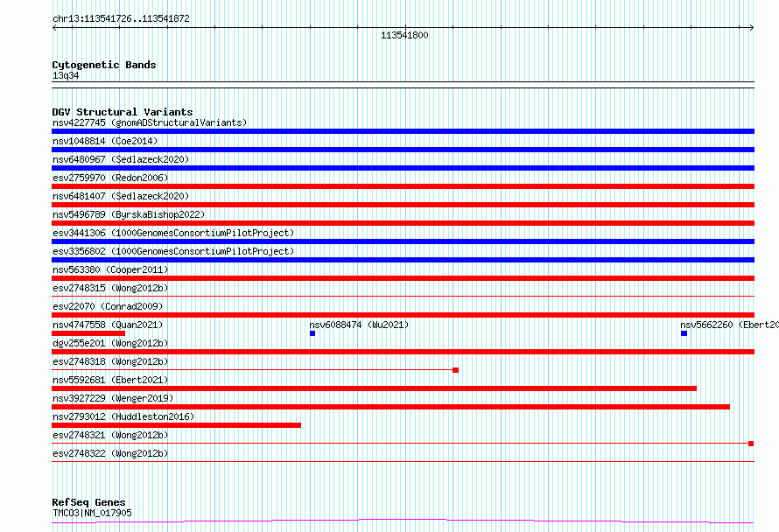Open nsv6480967 (Sedlazeck2020) variant label
This screenshot has height=532, width=779.
(x=121, y=159)
